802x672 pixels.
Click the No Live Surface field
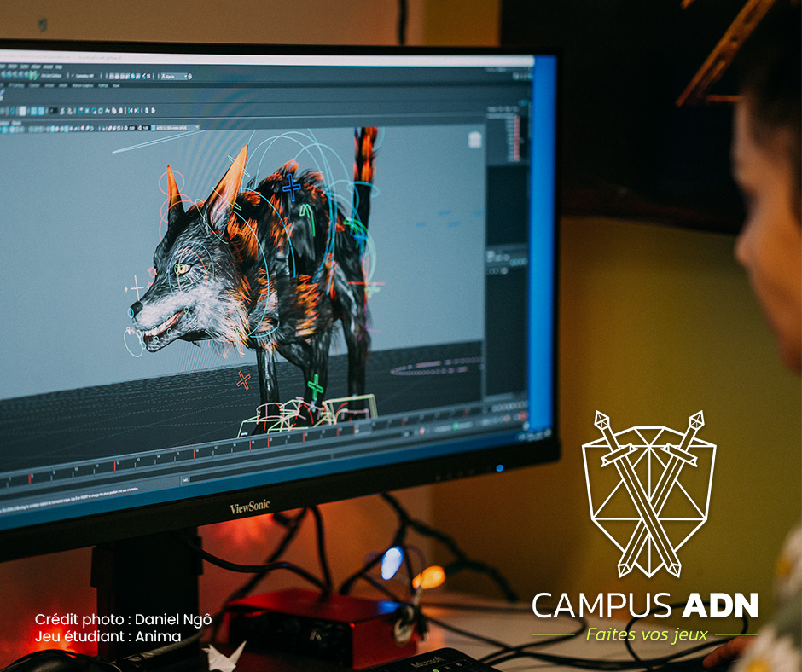51,75
